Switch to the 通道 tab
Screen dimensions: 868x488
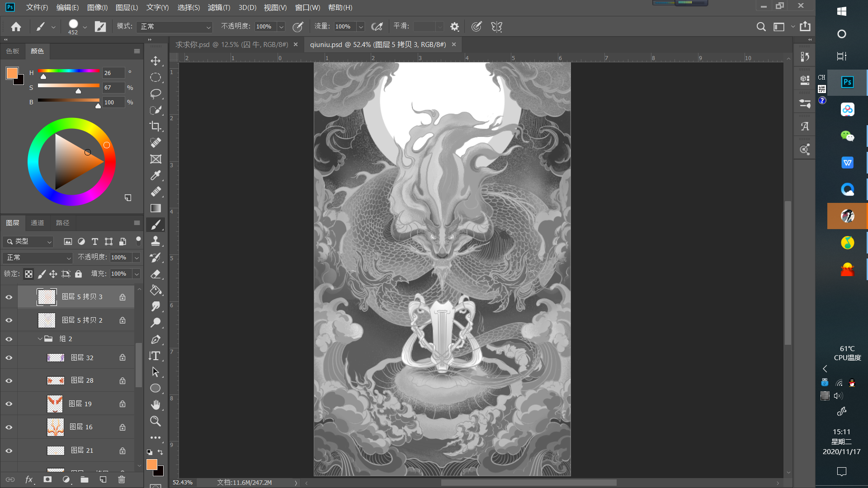pyautogui.click(x=37, y=223)
